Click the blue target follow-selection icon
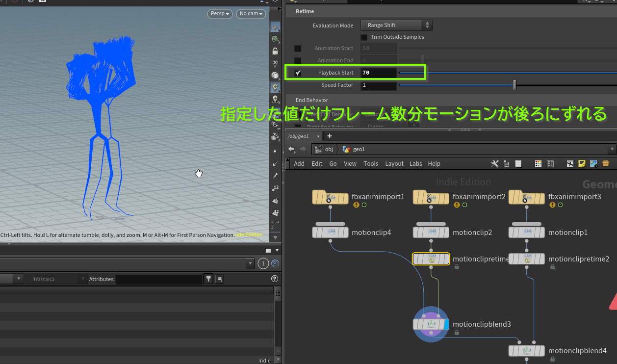 pyautogui.click(x=275, y=264)
